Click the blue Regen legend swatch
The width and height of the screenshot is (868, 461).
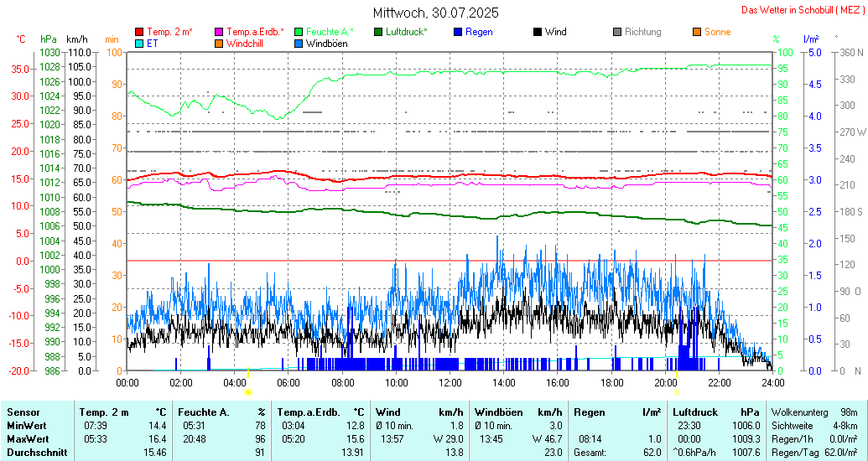[x=458, y=32]
